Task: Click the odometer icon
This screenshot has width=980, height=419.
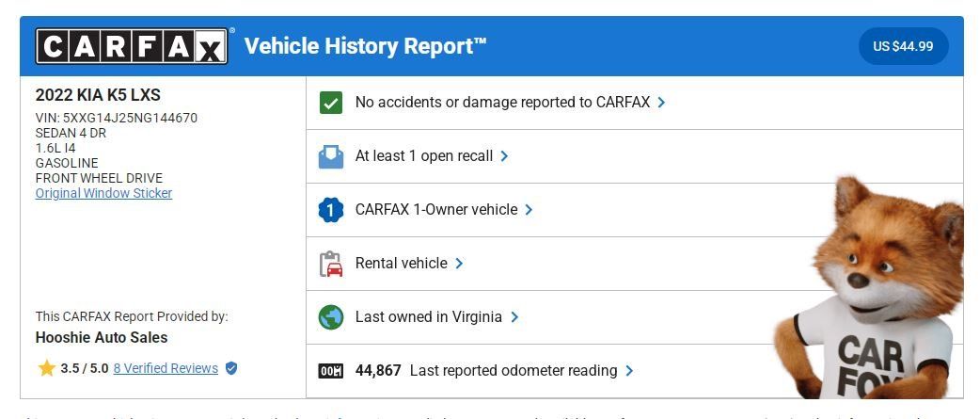Action: click(x=331, y=371)
